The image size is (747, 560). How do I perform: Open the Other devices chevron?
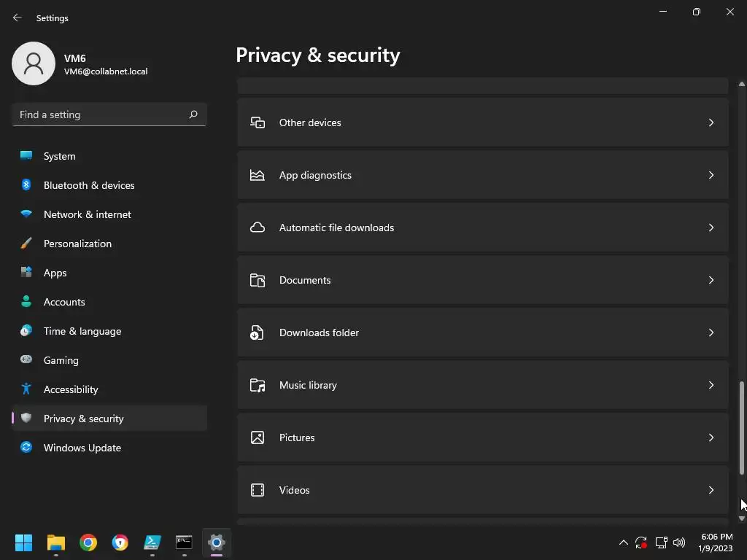tap(711, 122)
